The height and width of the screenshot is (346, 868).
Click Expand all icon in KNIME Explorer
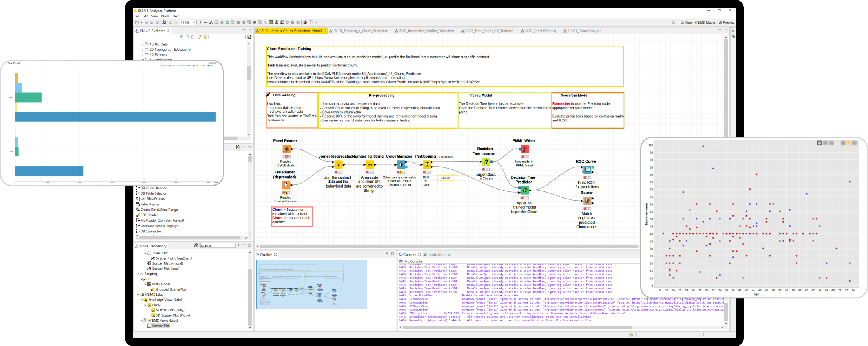point(181,37)
